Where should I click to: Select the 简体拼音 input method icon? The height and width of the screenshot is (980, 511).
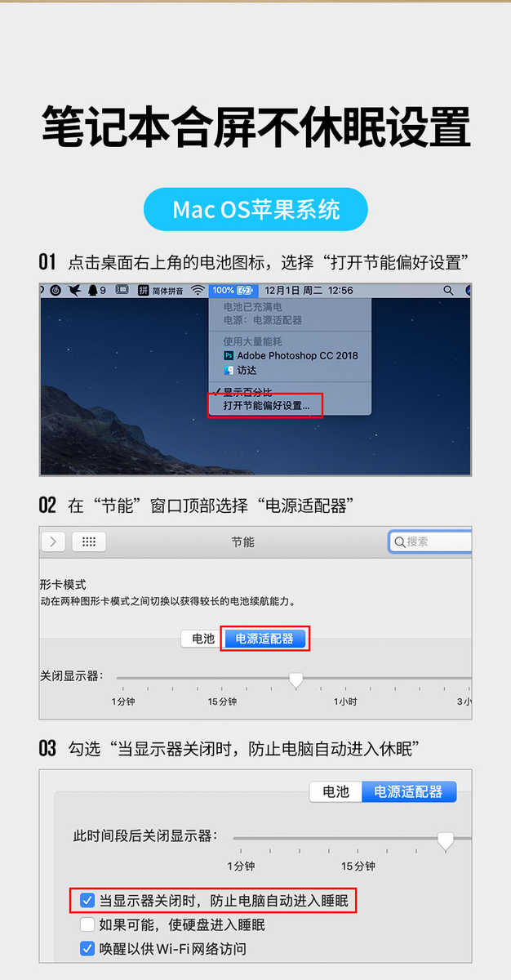click(162, 290)
